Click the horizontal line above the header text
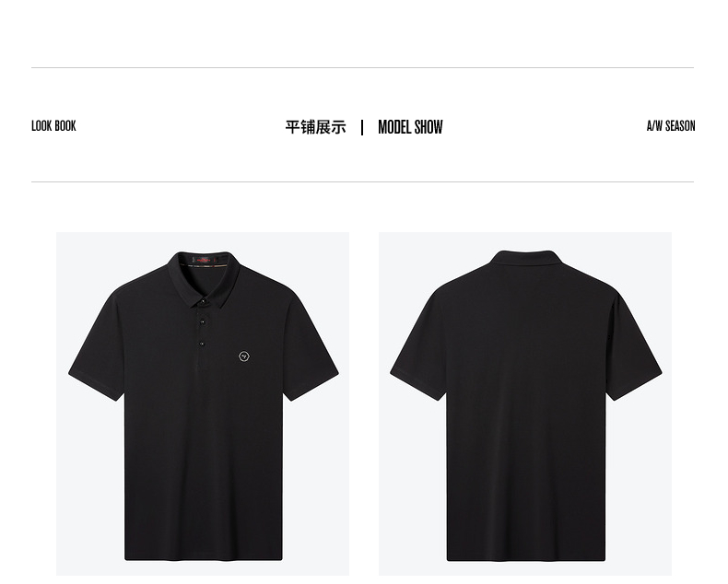The width and height of the screenshot is (728, 584). click(362, 68)
